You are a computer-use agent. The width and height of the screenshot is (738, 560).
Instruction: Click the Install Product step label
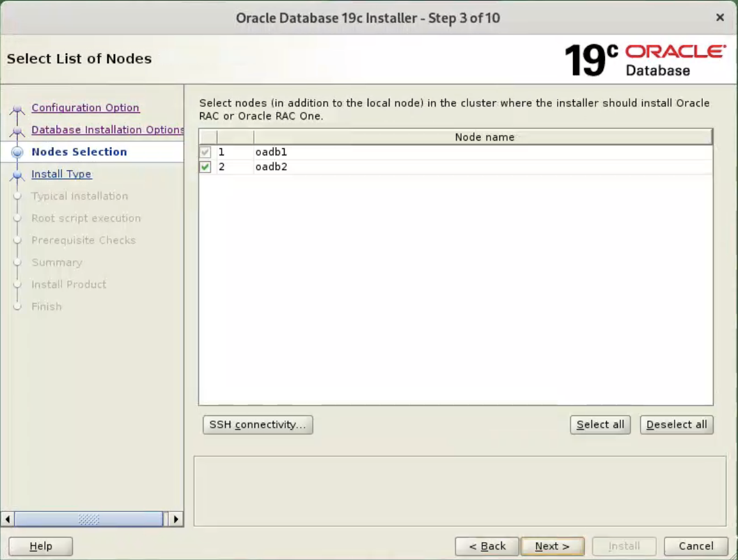pyautogui.click(x=68, y=284)
